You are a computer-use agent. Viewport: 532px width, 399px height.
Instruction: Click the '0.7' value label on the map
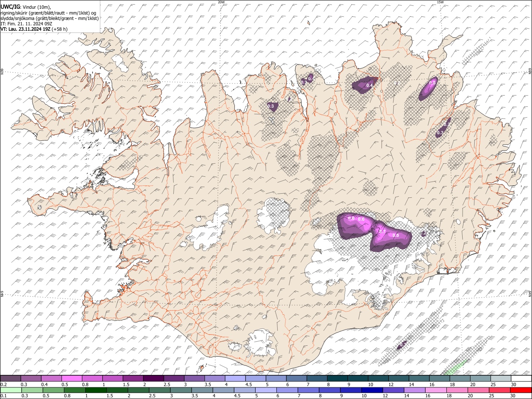(382, 232)
